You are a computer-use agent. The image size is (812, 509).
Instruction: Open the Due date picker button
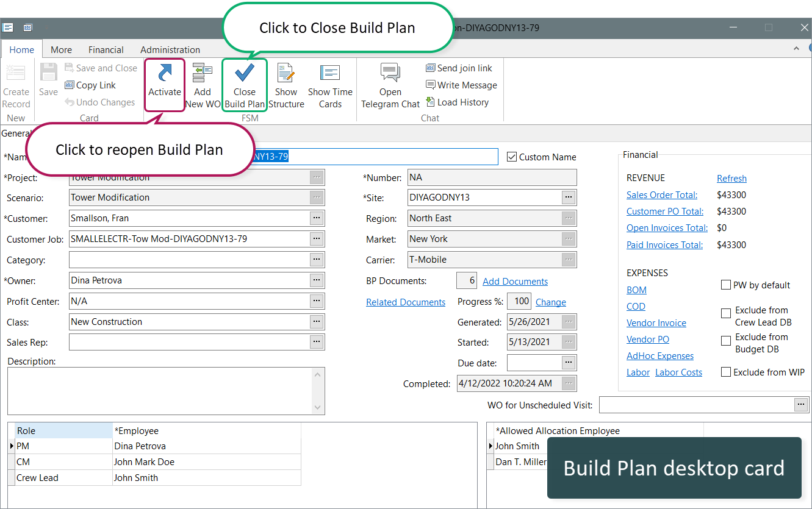click(x=569, y=363)
